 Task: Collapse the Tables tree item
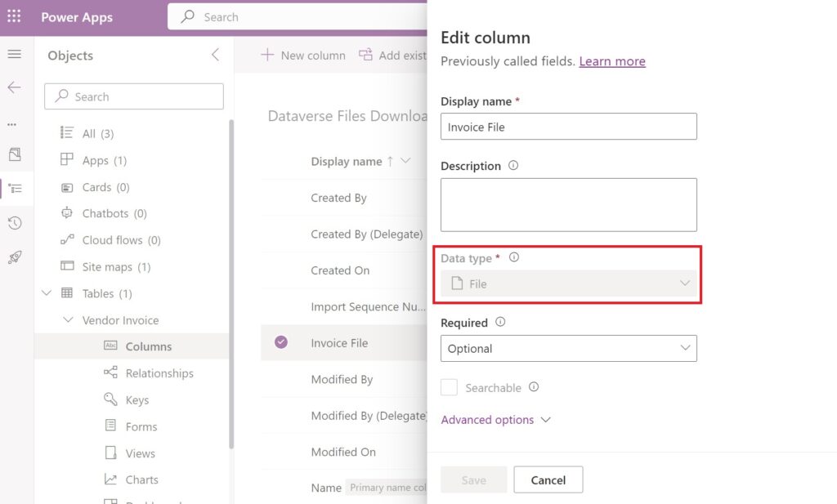47,293
